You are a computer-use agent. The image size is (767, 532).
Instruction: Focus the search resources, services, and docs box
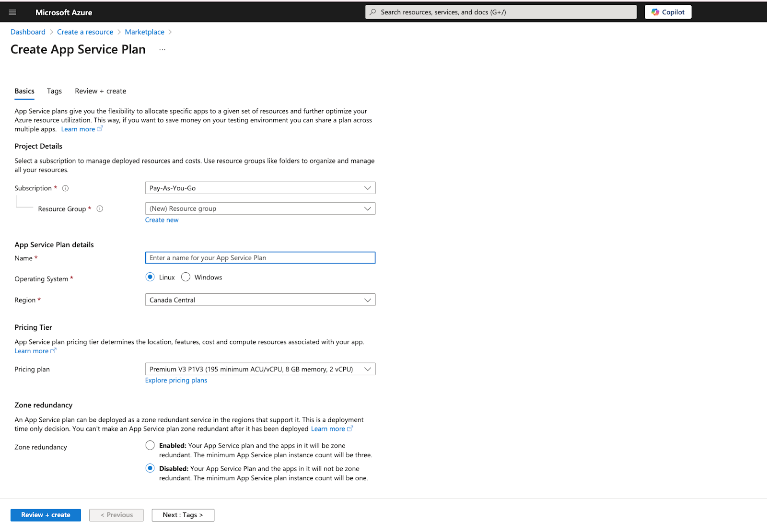pyautogui.click(x=501, y=12)
